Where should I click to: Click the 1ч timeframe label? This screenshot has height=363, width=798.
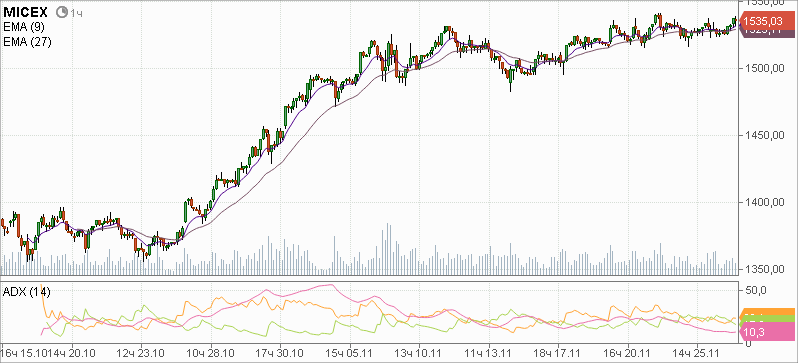(x=76, y=13)
